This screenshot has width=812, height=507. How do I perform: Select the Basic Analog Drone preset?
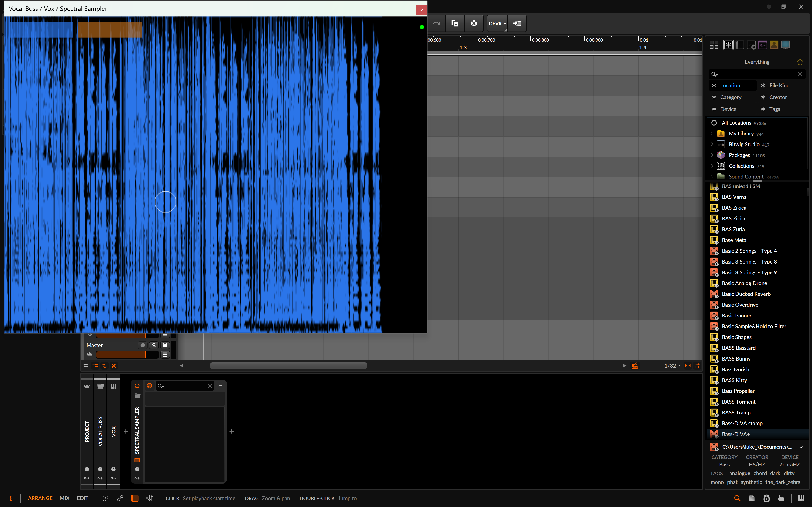(744, 283)
